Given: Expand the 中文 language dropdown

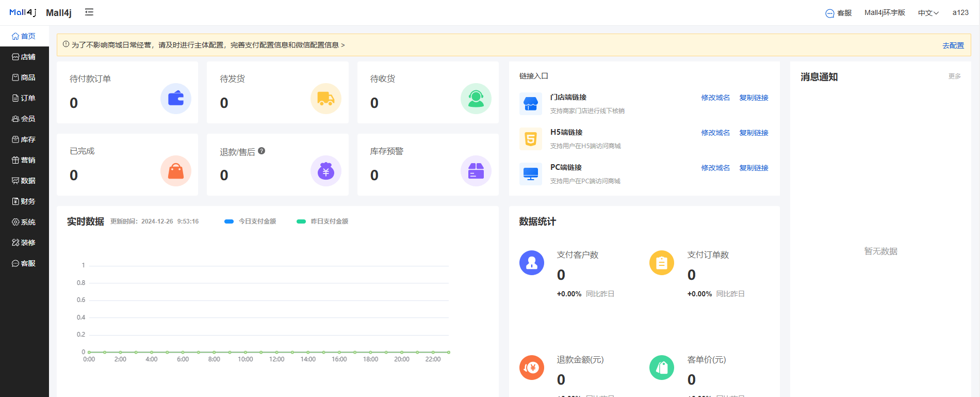Looking at the screenshot, I should pyautogui.click(x=928, y=13).
